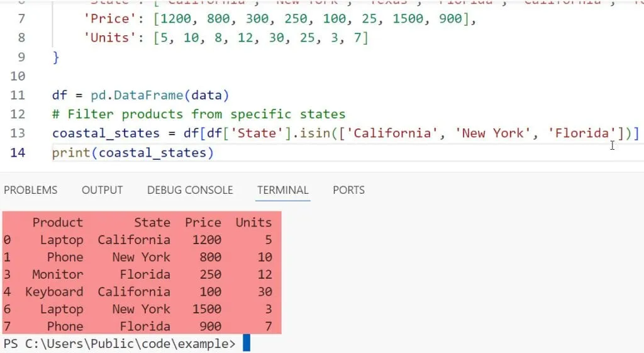Click line number 13 in the gutter
The image size is (644, 353).
[18, 133]
